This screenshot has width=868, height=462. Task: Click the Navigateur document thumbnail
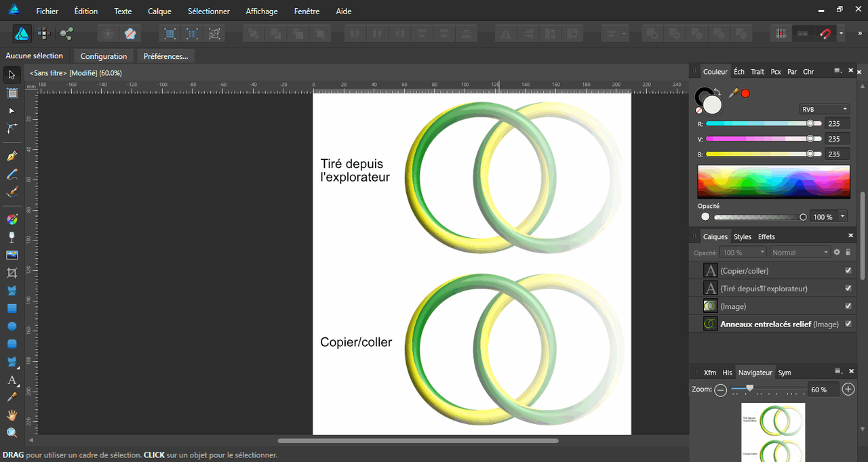tap(773, 432)
